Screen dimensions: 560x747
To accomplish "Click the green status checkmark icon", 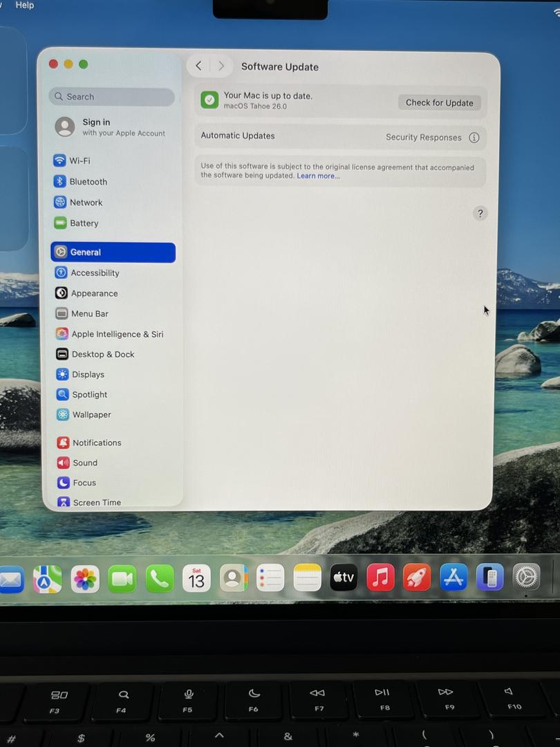I will 209,100.
